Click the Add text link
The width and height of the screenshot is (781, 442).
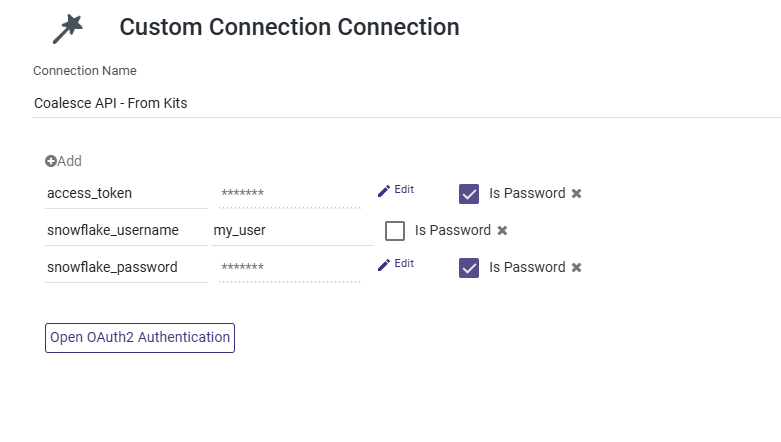pos(69,161)
